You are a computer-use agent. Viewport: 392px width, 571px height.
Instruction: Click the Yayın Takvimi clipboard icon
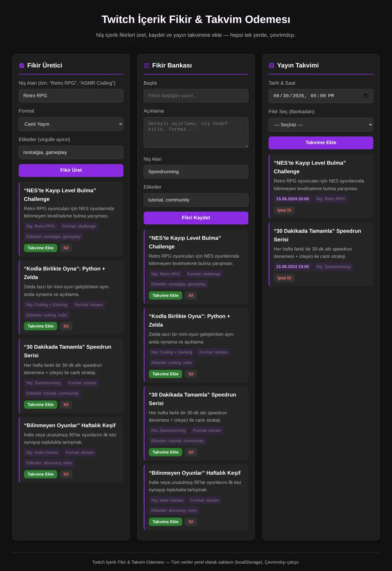(271, 65)
